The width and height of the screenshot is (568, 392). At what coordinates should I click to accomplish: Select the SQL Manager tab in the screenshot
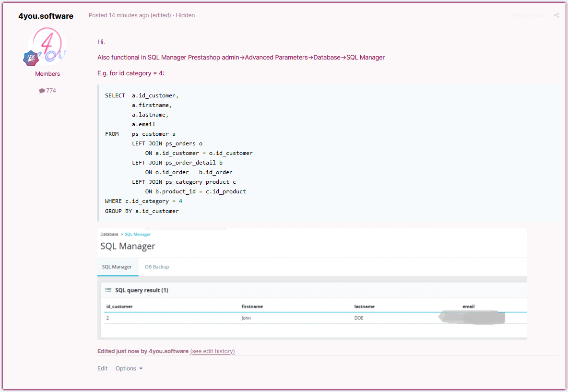pos(117,267)
